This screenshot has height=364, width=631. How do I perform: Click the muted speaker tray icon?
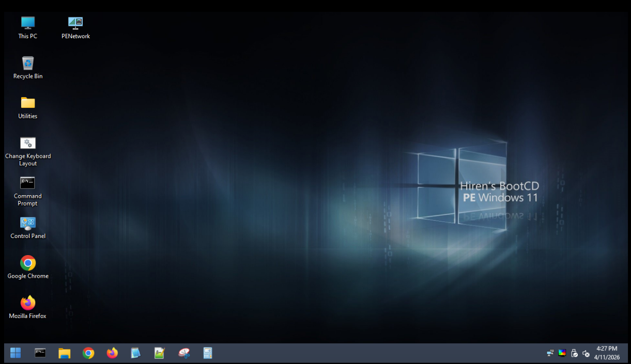[x=586, y=353]
